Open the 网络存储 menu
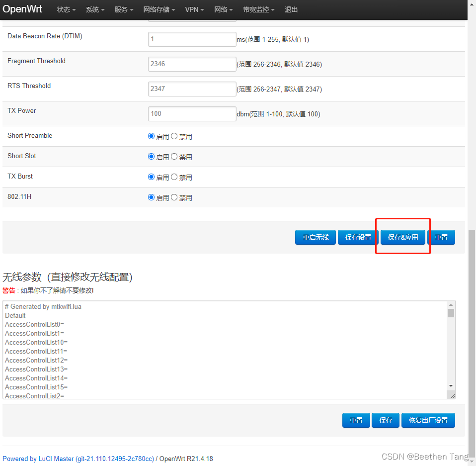This screenshot has height=466, width=476. pos(159,10)
